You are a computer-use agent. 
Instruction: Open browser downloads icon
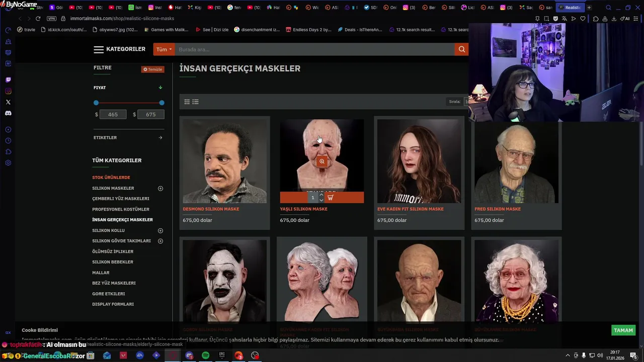point(614,19)
